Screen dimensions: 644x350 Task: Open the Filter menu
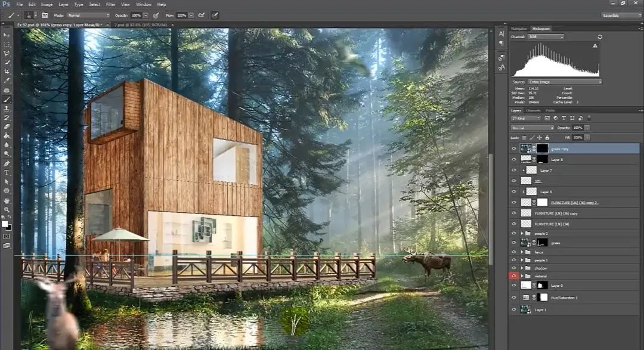click(x=111, y=4)
